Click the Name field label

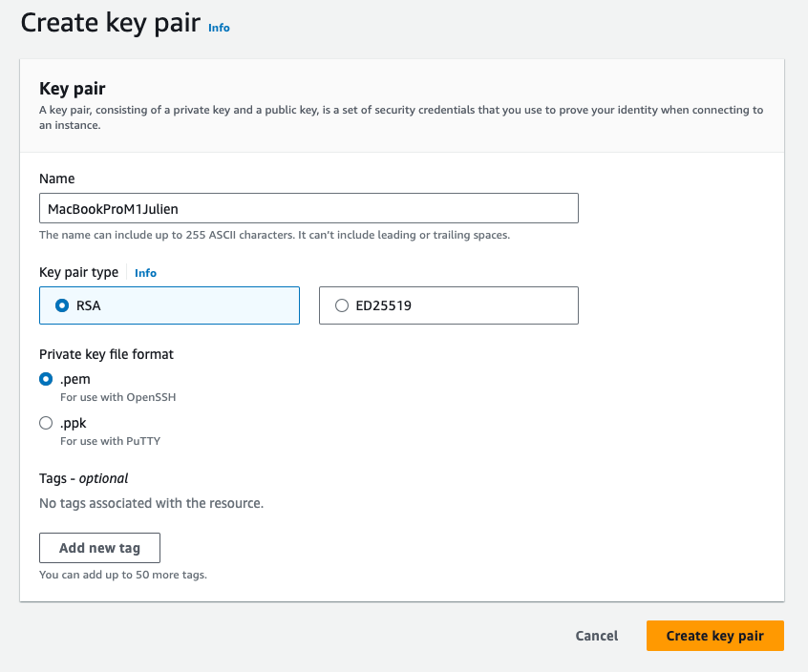click(x=56, y=178)
